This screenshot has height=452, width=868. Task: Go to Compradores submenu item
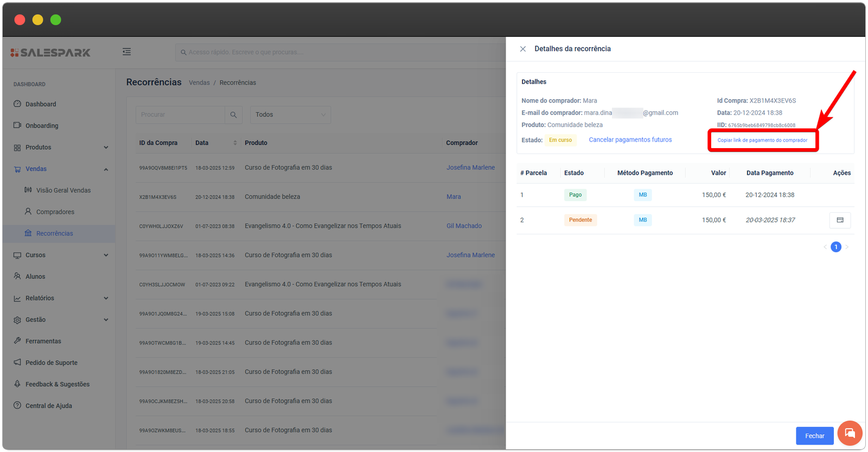(55, 212)
